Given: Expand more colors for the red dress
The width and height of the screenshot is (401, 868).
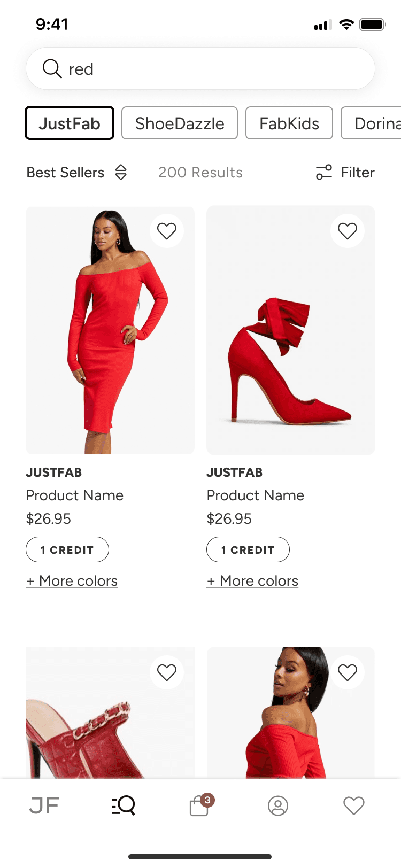Looking at the screenshot, I should coord(72,581).
